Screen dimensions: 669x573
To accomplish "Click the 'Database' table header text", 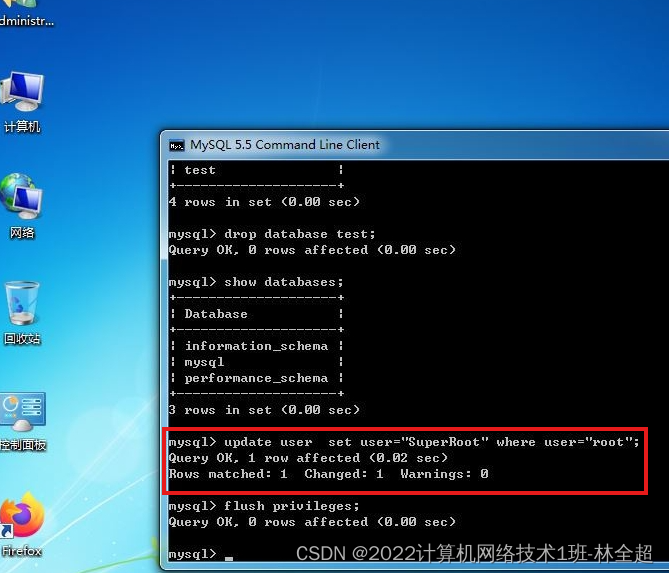I will tap(216, 314).
